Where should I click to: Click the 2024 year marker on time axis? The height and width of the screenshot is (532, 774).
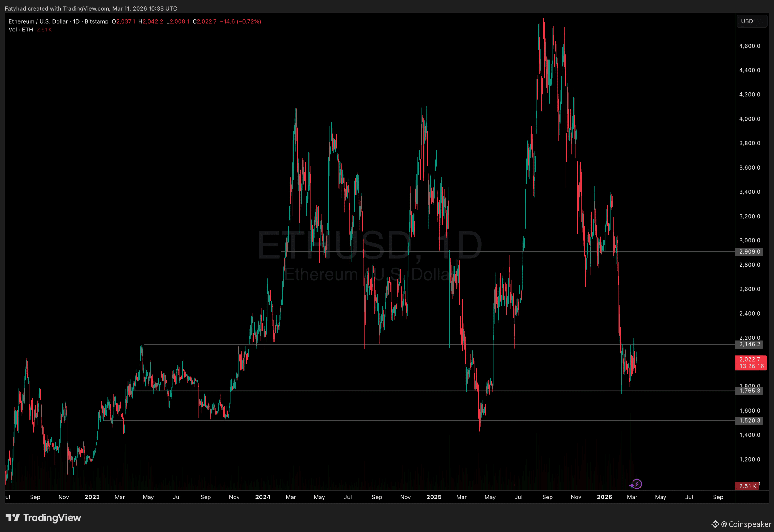tap(263, 497)
